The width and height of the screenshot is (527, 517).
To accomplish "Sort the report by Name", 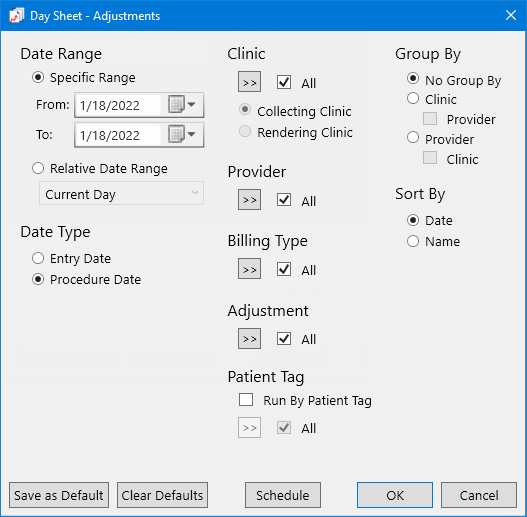I will 413,241.
